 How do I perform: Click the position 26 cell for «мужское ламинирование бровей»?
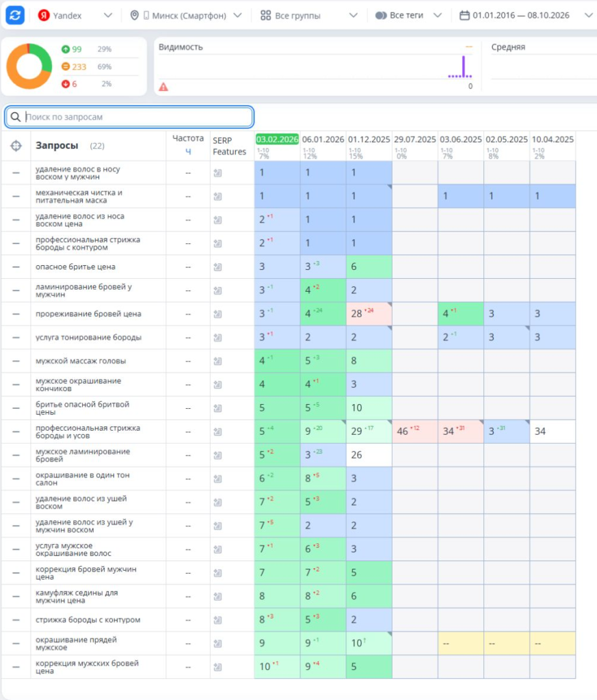click(x=369, y=455)
